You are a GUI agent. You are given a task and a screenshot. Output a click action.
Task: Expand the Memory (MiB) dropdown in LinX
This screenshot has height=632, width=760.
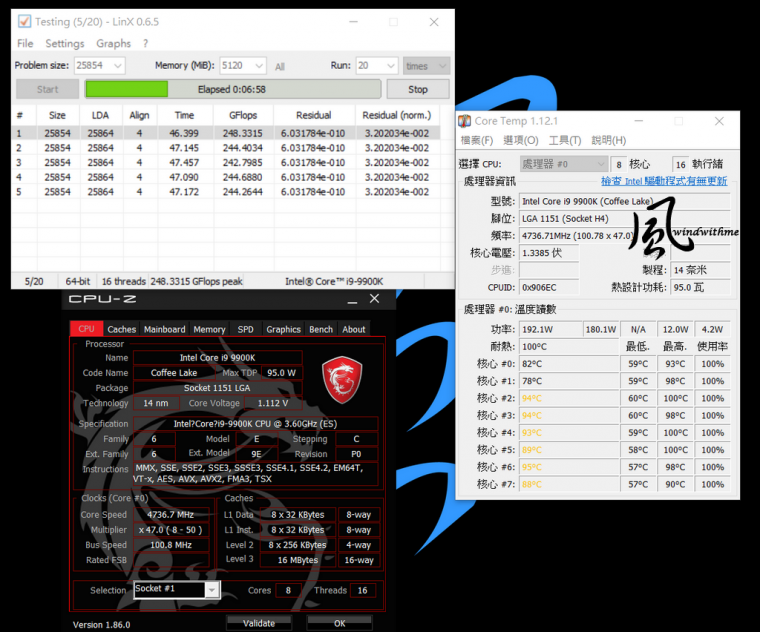pos(259,65)
